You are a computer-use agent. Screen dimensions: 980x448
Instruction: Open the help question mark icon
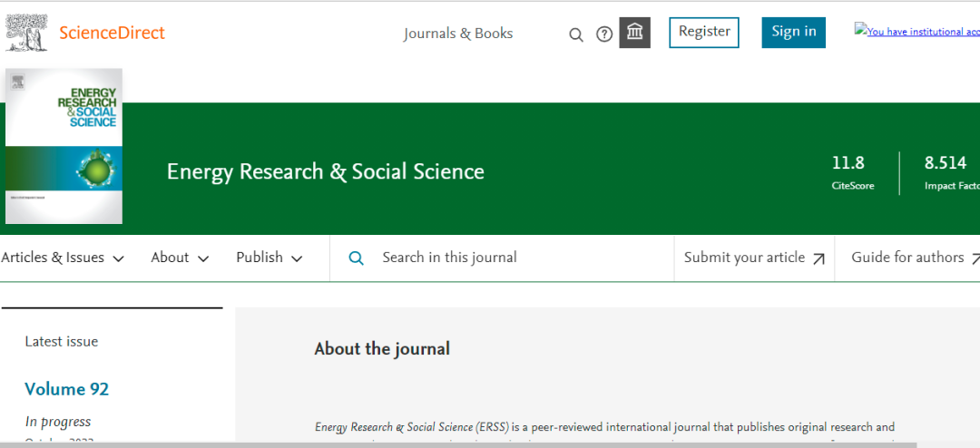coord(604,34)
